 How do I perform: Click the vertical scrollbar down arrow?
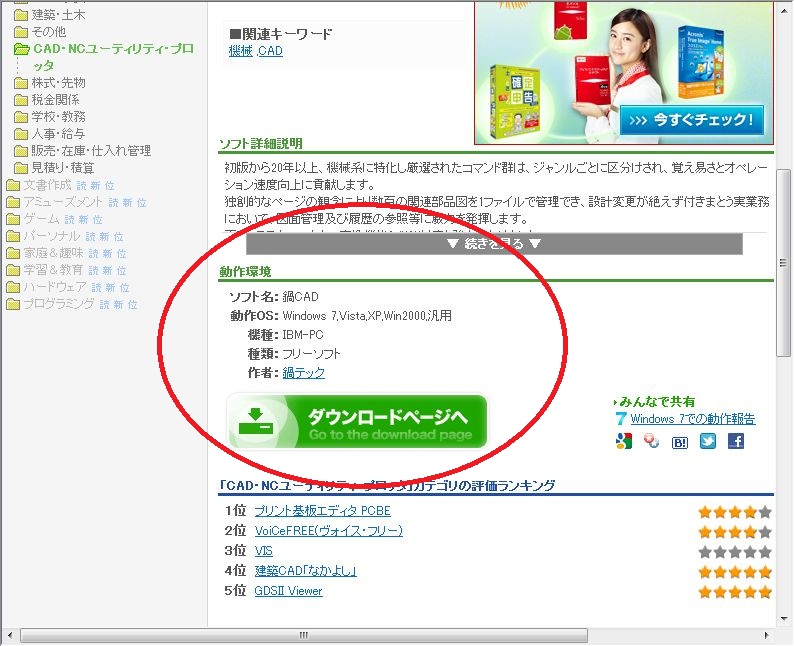point(783,618)
